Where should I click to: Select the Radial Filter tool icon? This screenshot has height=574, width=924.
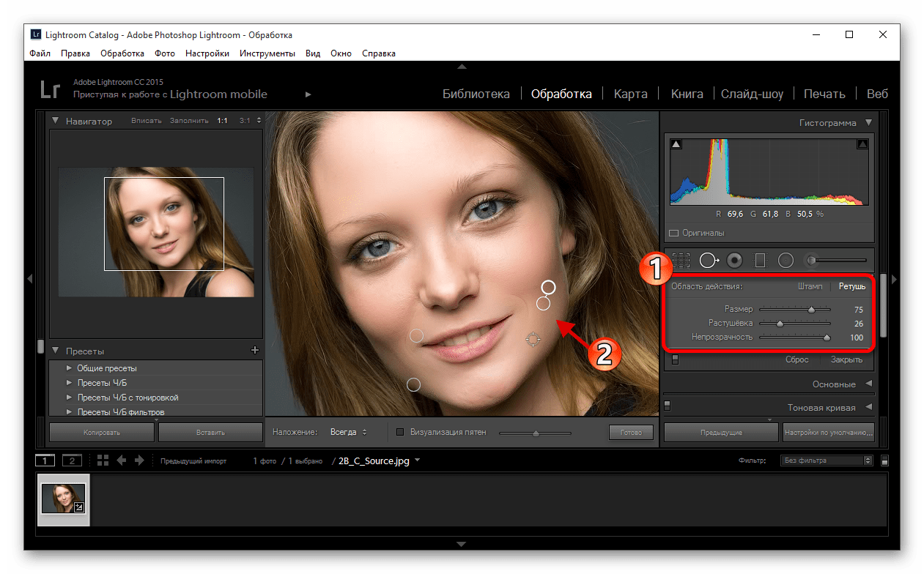pos(786,260)
